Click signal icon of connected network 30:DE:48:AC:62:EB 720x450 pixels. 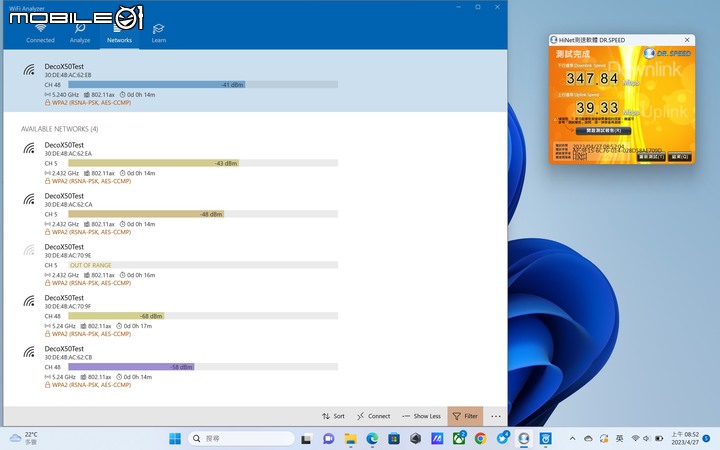29,69
